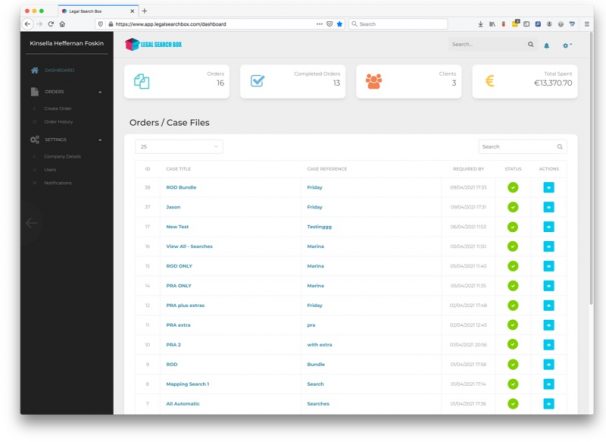The height and width of the screenshot is (442, 606).
Task: Open the action button for Jason row
Action: coord(548,207)
